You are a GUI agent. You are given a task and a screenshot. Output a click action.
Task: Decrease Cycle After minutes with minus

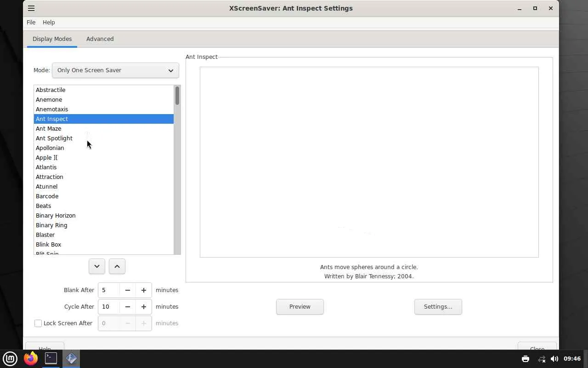tap(128, 307)
